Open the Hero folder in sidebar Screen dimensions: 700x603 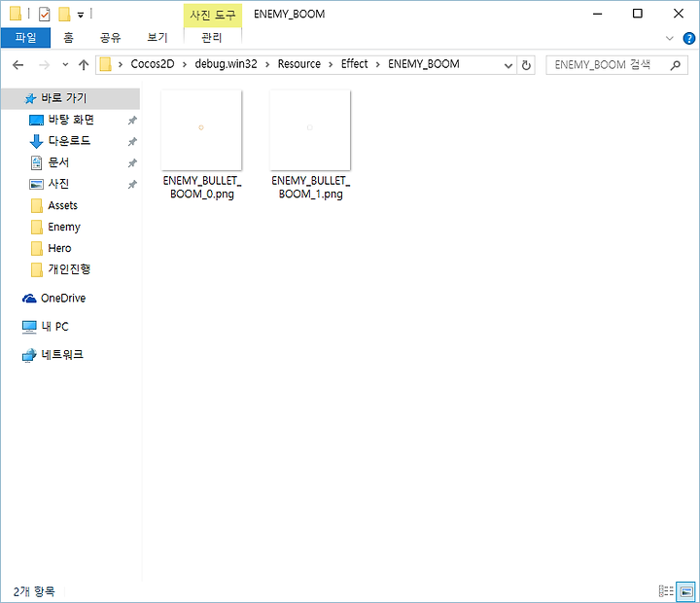(59, 248)
